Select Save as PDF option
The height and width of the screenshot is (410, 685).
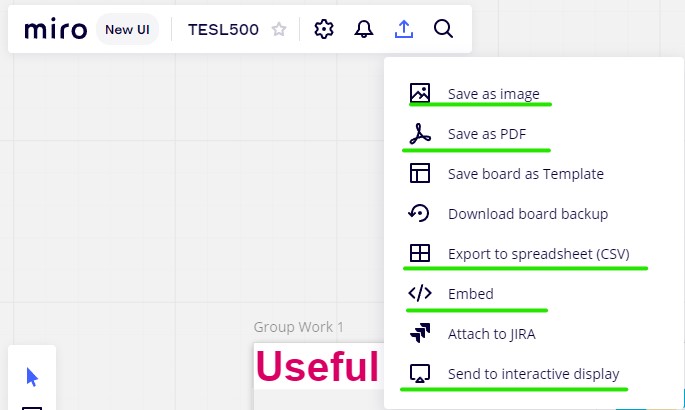(x=486, y=134)
